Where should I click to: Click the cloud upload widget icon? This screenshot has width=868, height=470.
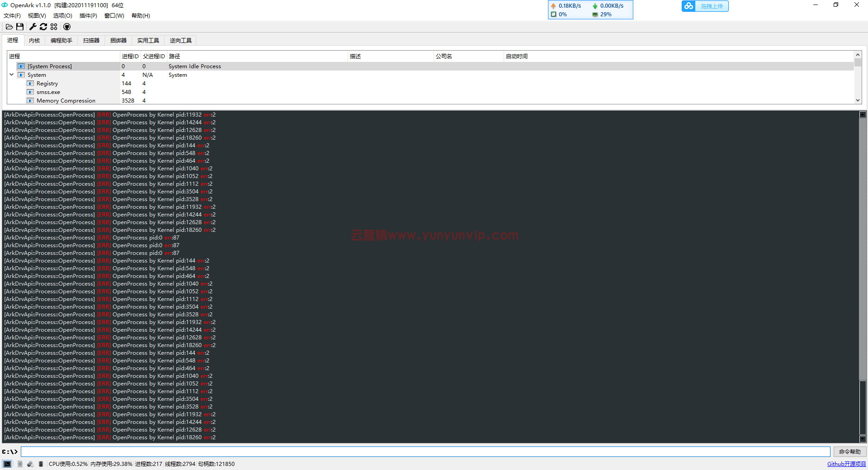click(x=689, y=6)
